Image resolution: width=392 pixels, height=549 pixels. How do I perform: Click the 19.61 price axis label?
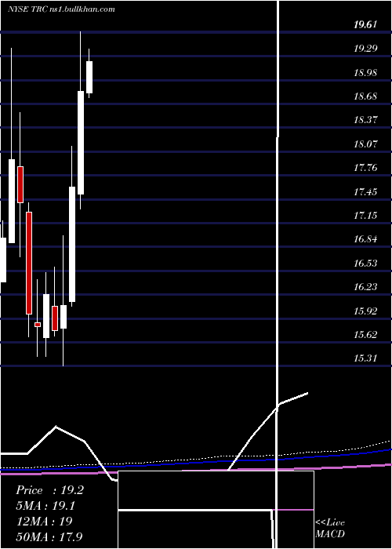point(365,24)
